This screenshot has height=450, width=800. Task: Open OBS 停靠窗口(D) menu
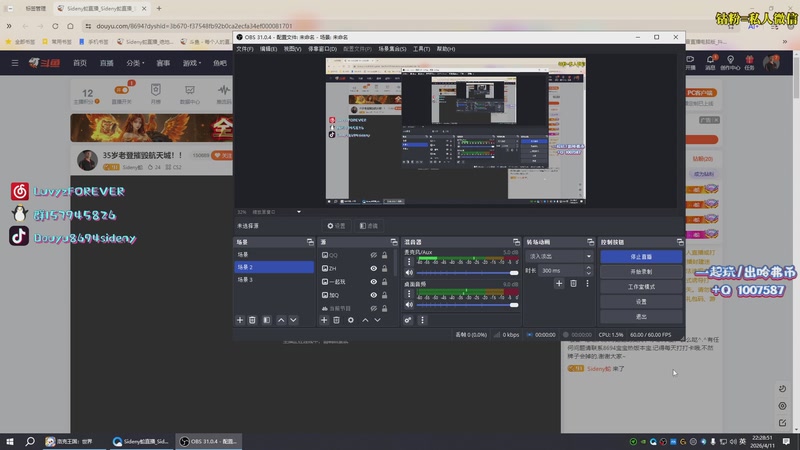(x=322, y=49)
